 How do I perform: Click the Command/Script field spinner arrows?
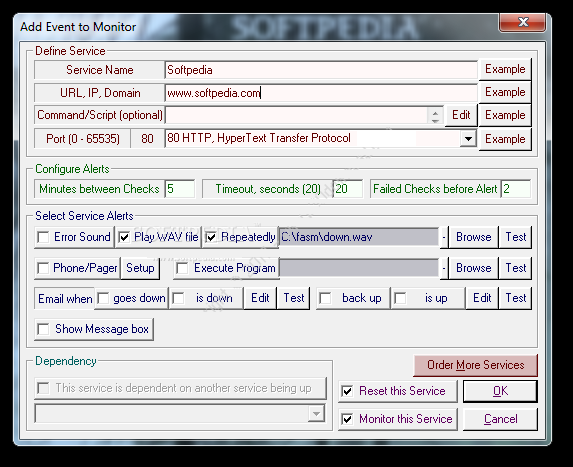(x=435, y=116)
